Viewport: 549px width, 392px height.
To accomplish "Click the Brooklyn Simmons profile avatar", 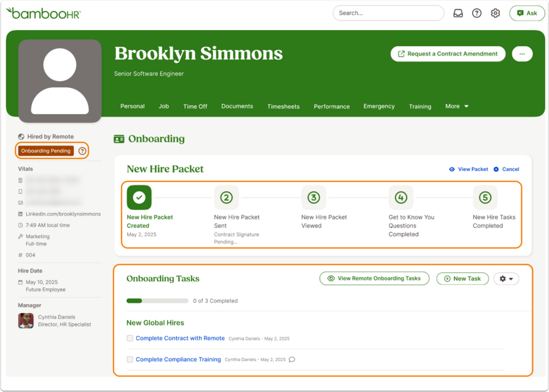I will click(60, 81).
